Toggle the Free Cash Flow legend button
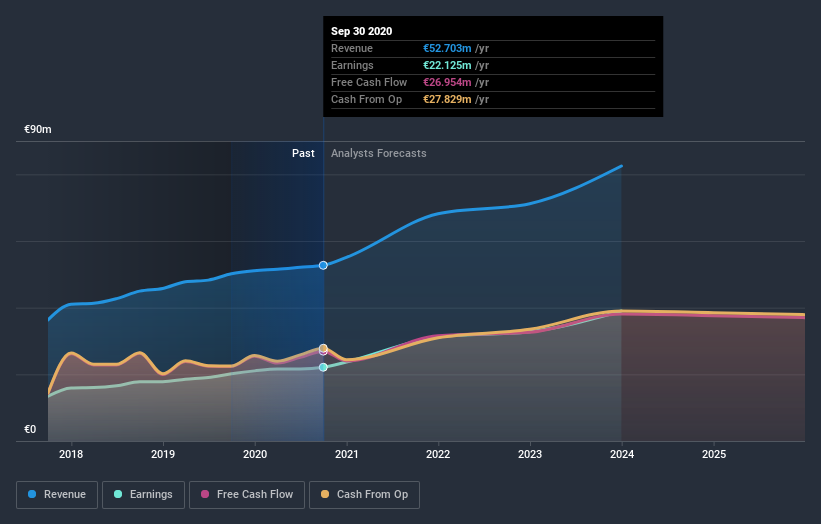 pos(247,495)
